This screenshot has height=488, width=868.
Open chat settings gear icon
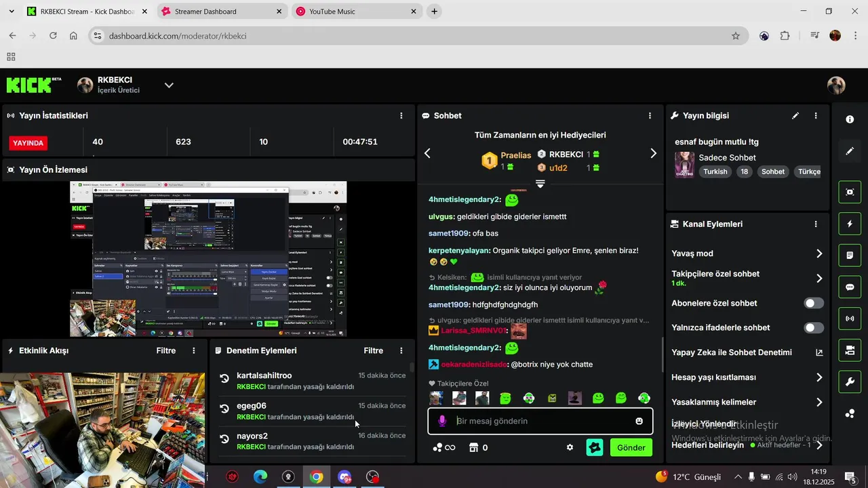tap(570, 447)
